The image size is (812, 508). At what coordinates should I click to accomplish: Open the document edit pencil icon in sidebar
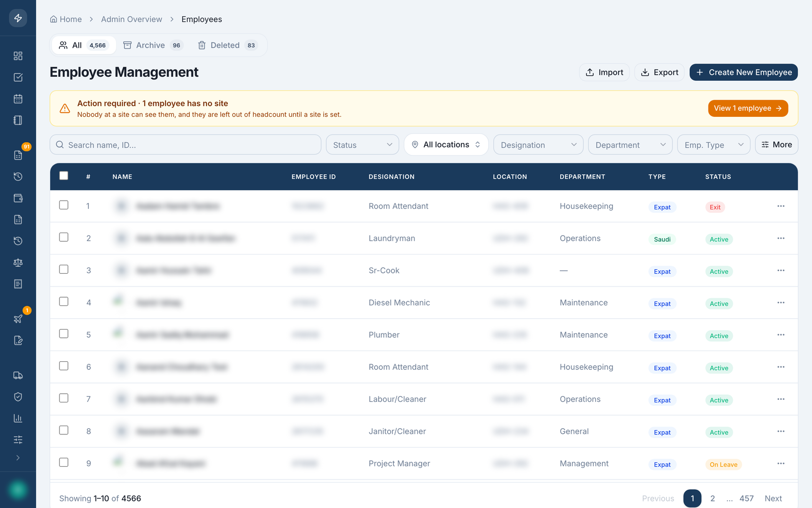18,340
